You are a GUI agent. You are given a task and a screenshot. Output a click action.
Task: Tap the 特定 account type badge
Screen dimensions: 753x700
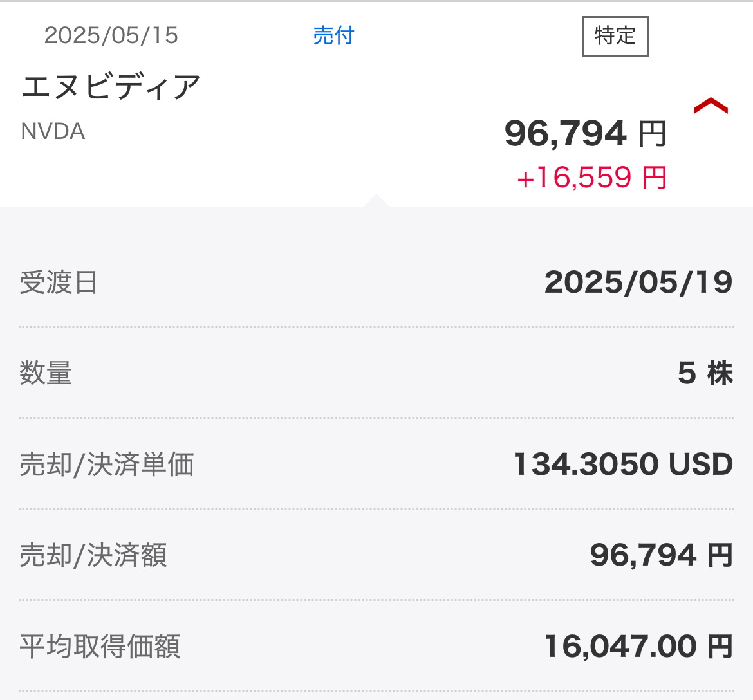click(615, 37)
